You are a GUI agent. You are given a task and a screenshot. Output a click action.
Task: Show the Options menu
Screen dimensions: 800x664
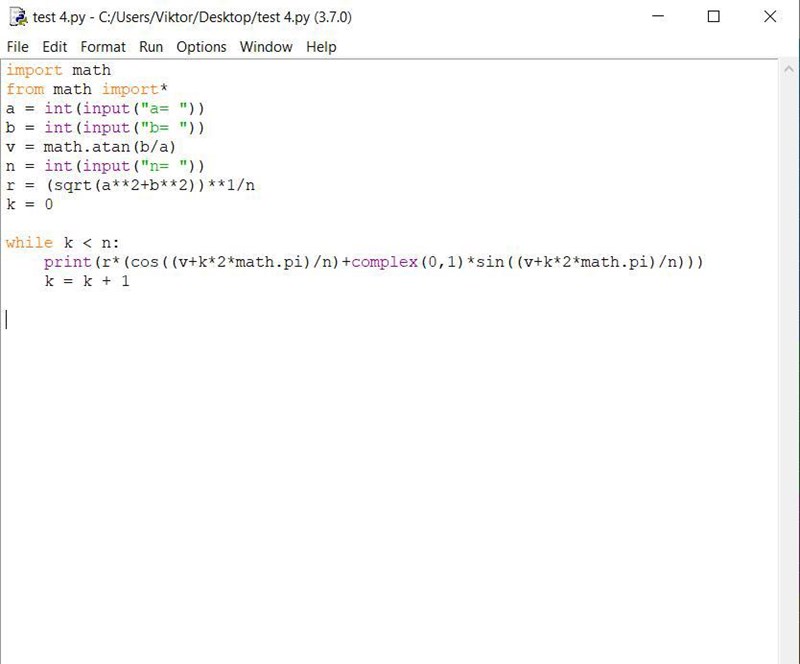tap(201, 47)
